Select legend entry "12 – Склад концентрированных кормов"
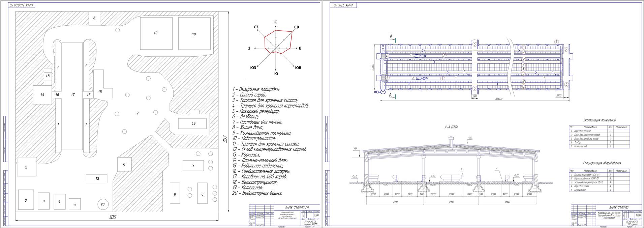Image resolution: width=644 pixels, height=228 pixels. coord(270,149)
